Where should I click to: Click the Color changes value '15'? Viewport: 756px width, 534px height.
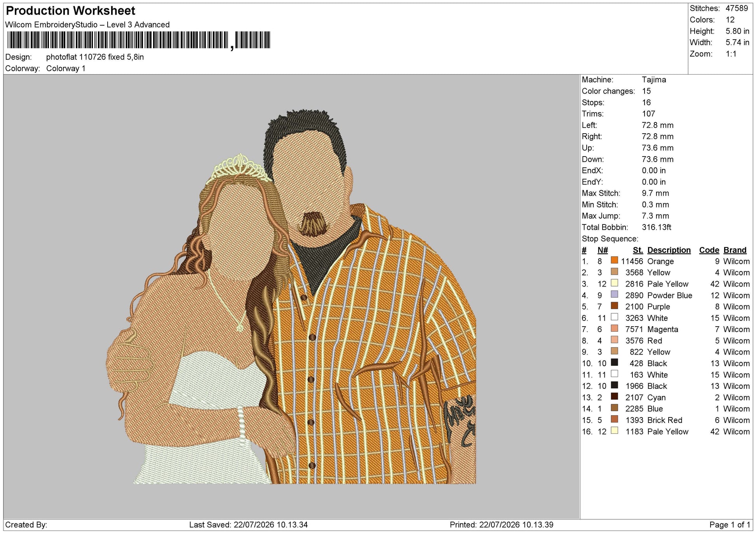coord(646,91)
